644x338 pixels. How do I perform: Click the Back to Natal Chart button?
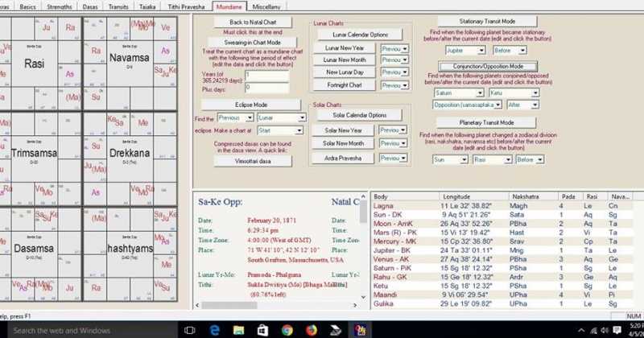click(x=246, y=22)
